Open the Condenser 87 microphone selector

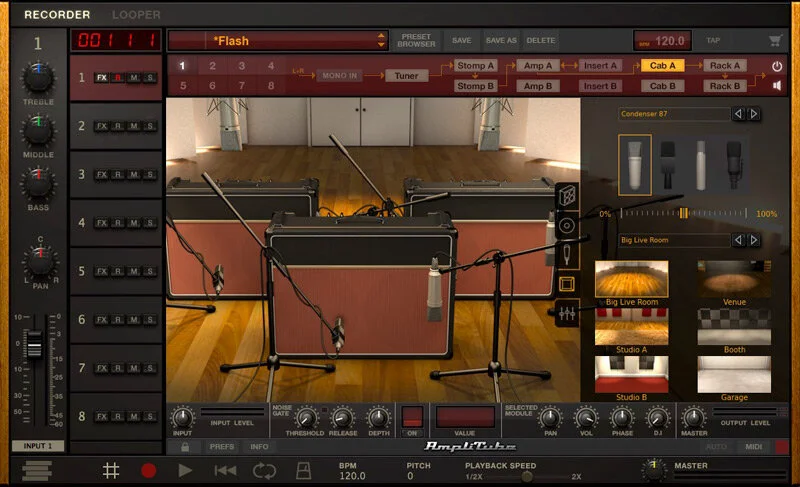(x=673, y=114)
